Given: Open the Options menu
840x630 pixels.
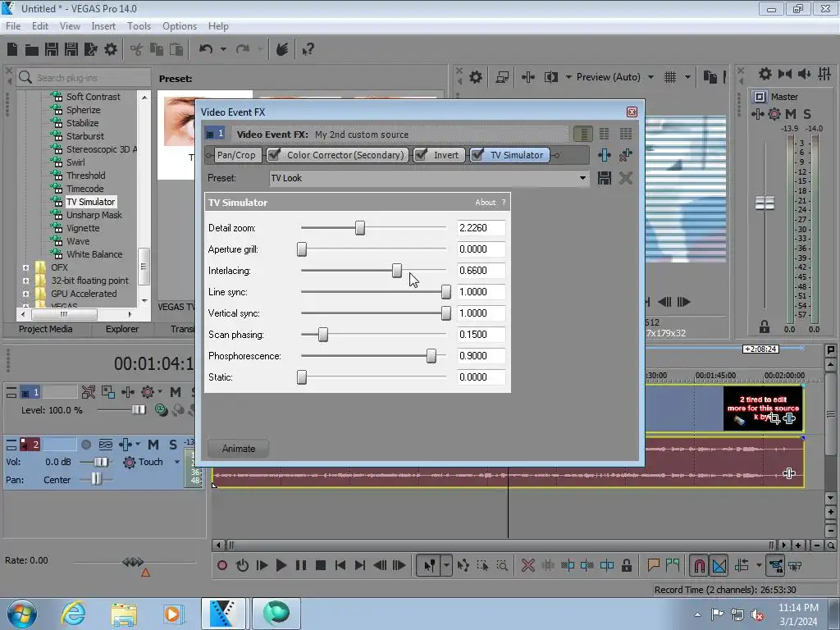Looking at the screenshot, I should [x=180, y=25].
